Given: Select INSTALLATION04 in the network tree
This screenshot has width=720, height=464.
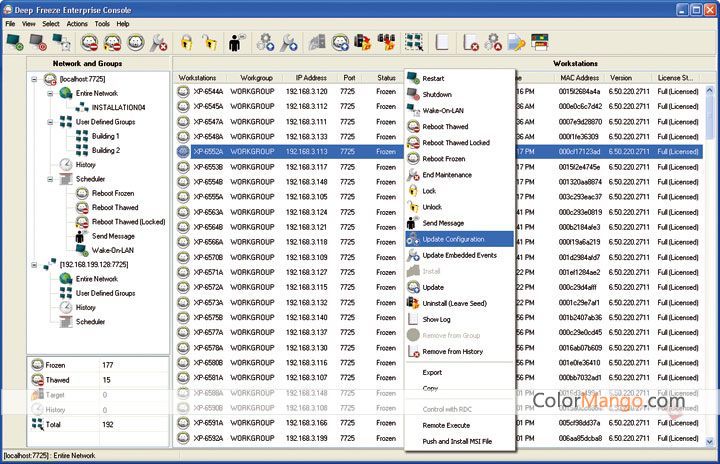Looking at the screenshot, I should [118, 108].
